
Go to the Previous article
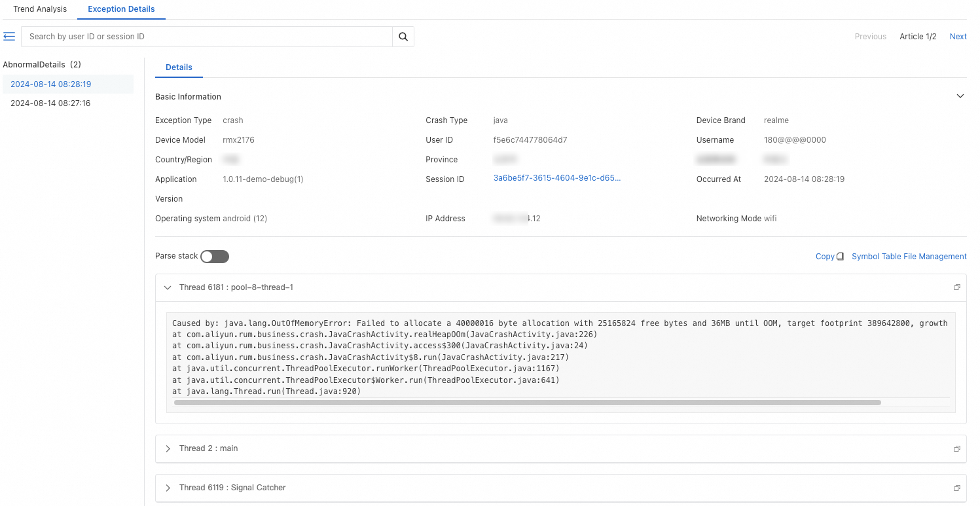[x=871, y=37]
